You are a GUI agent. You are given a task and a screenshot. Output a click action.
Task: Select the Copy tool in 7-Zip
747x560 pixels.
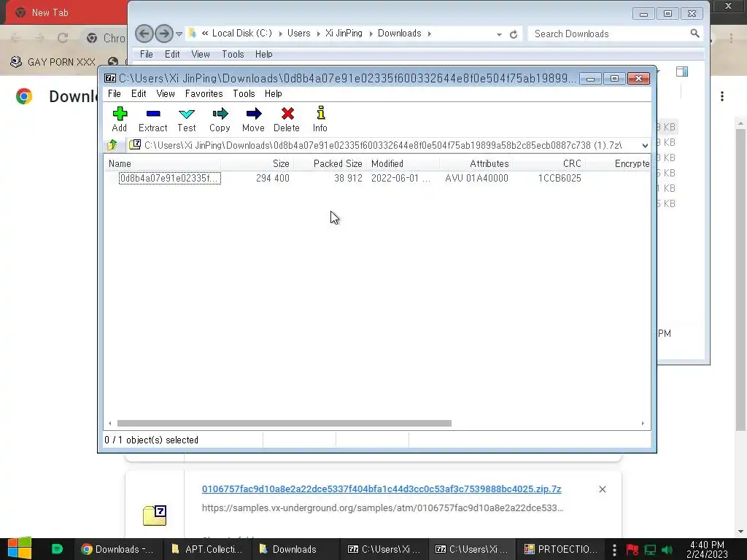click(x=220, y=119)
